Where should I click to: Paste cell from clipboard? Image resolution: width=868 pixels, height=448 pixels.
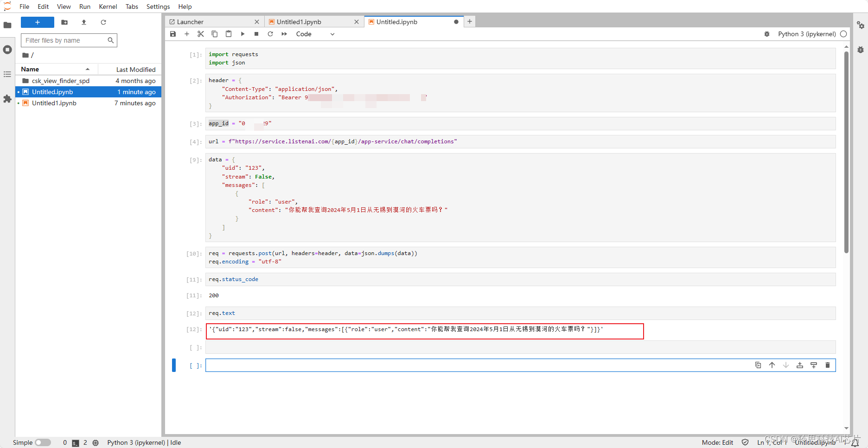point(229,34)
